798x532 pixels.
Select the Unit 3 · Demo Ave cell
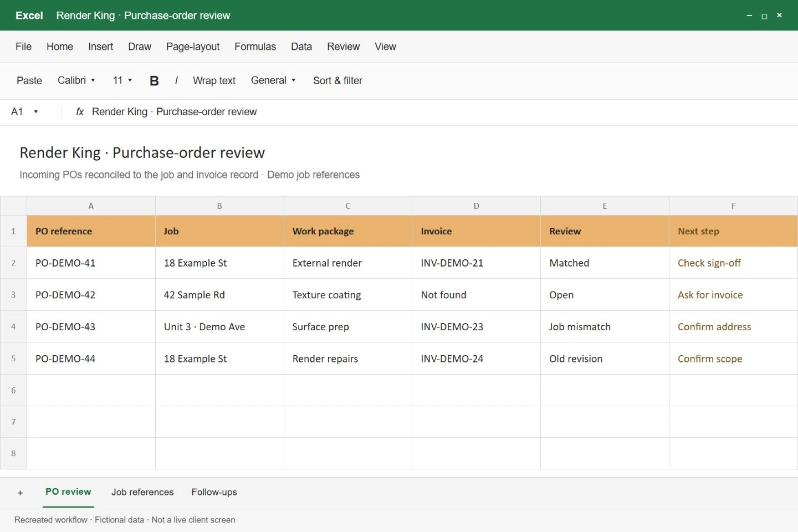coord(219,326)
